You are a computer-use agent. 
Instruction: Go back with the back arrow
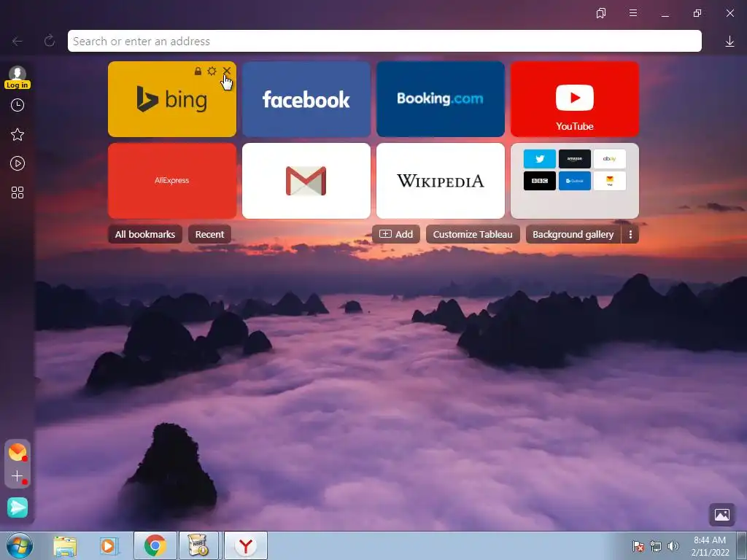tap(18, 42)
